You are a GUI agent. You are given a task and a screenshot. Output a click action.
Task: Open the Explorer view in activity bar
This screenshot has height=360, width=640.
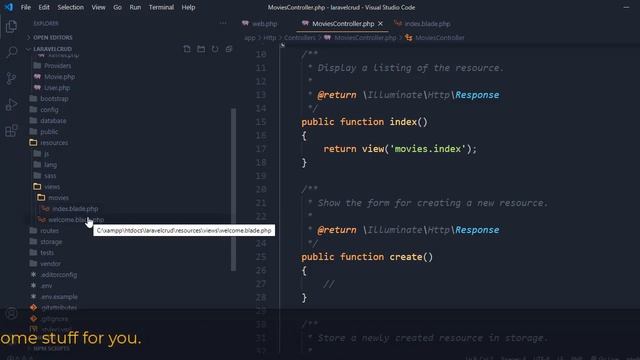click(11, 27)
